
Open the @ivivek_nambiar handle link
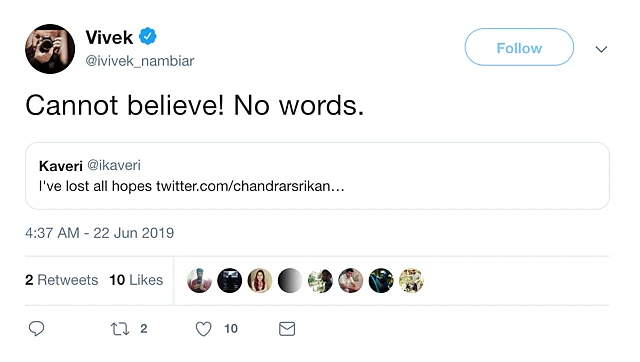(x=140, y=61)
